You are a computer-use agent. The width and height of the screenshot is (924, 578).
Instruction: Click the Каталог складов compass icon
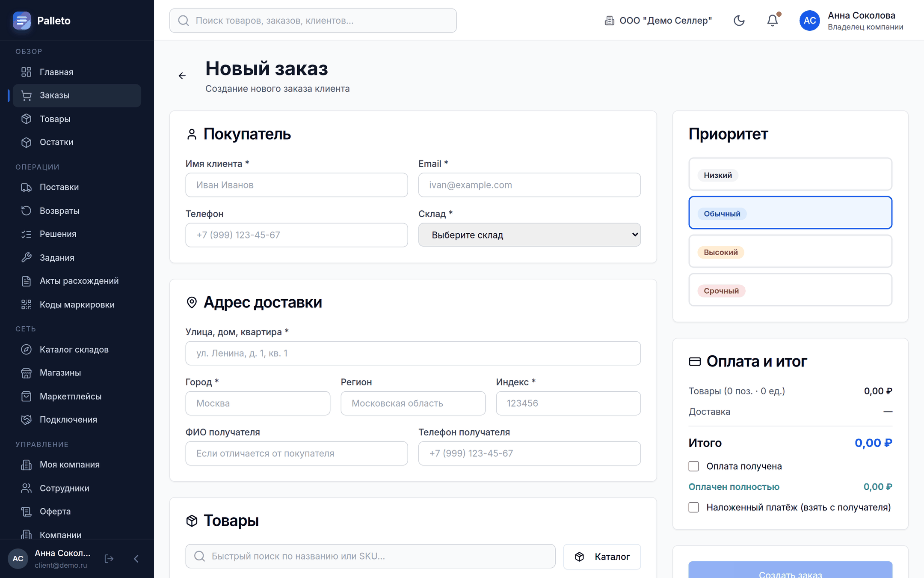pos(27,349)
